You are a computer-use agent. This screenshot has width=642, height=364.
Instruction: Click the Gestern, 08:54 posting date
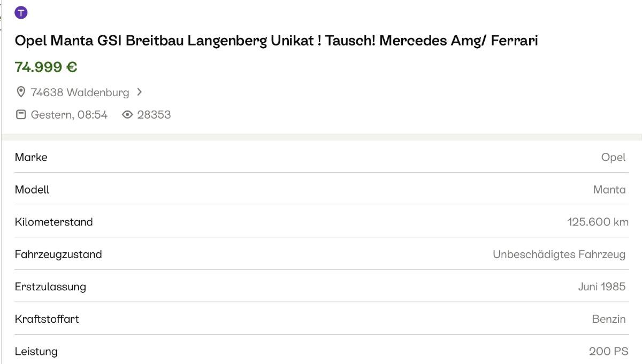tap(69, 114)
